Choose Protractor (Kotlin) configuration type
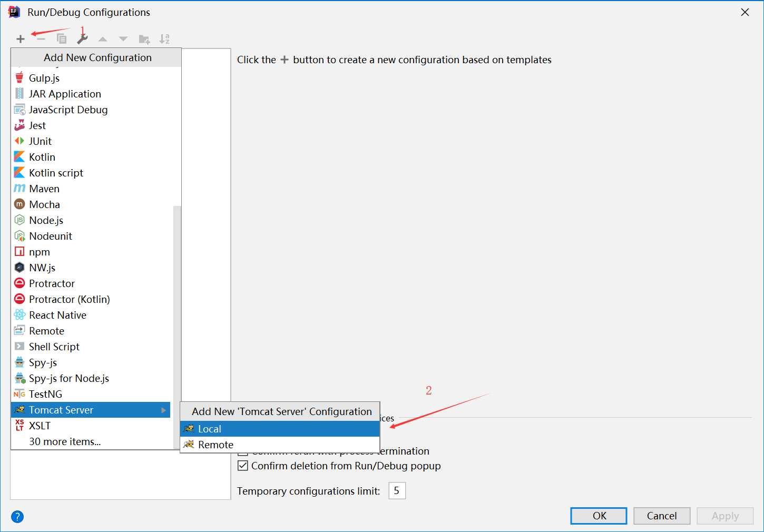 [x=91, y=299]
